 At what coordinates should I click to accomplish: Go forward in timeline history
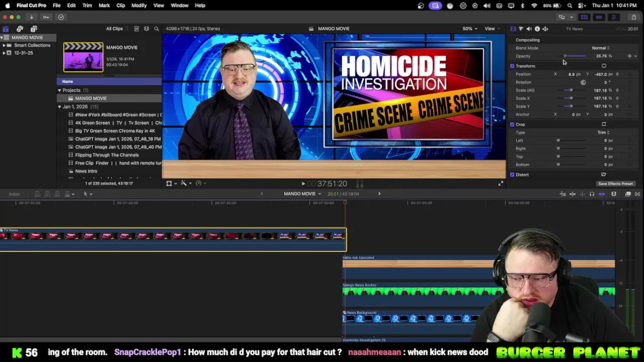(x=379, y=194)
